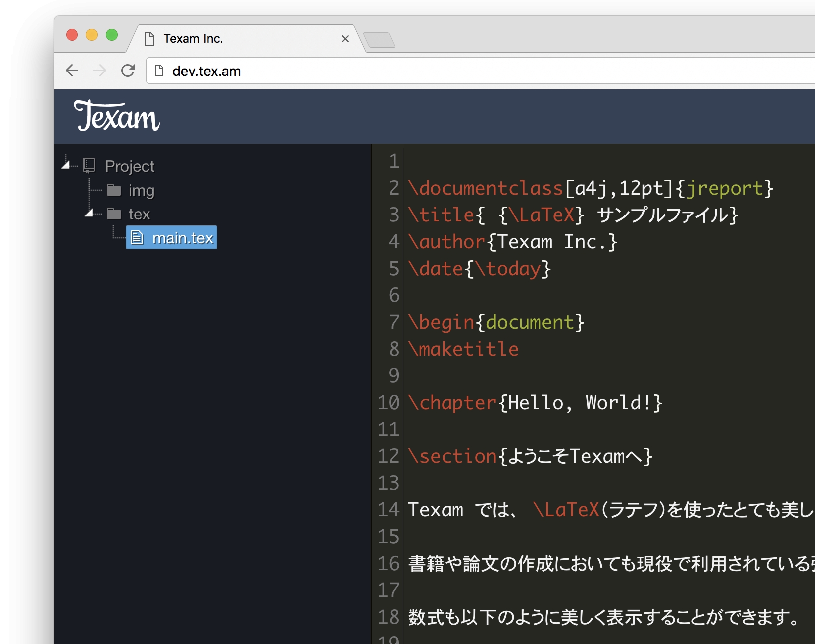Click the main.tex file icon

tap(137, 238)
